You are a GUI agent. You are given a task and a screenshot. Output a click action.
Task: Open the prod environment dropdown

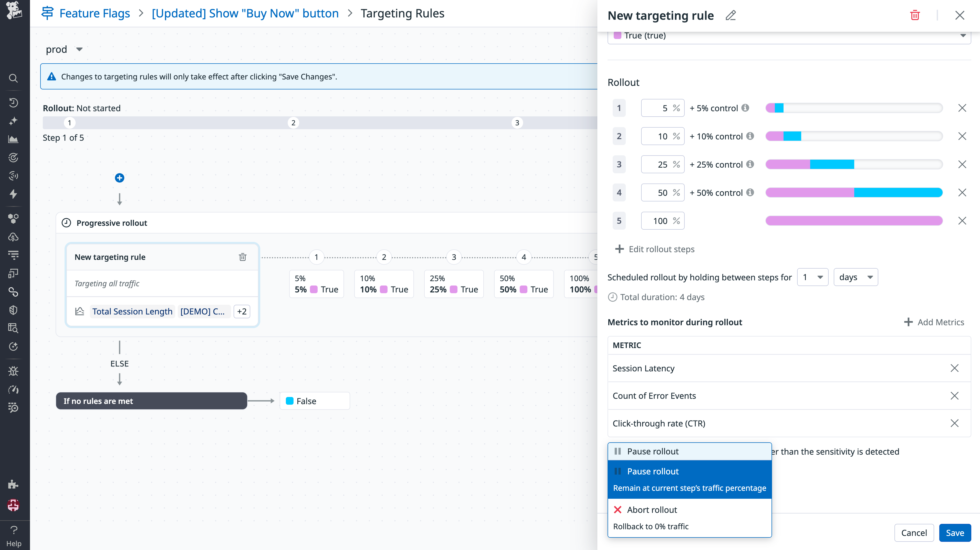(x=64, y=49)
